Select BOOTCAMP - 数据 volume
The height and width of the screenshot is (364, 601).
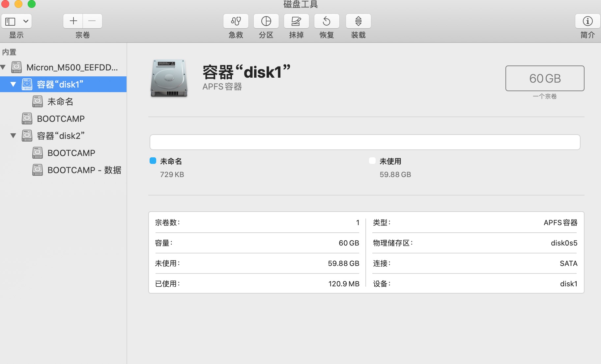pyautogui.click(x=84, y=170)
